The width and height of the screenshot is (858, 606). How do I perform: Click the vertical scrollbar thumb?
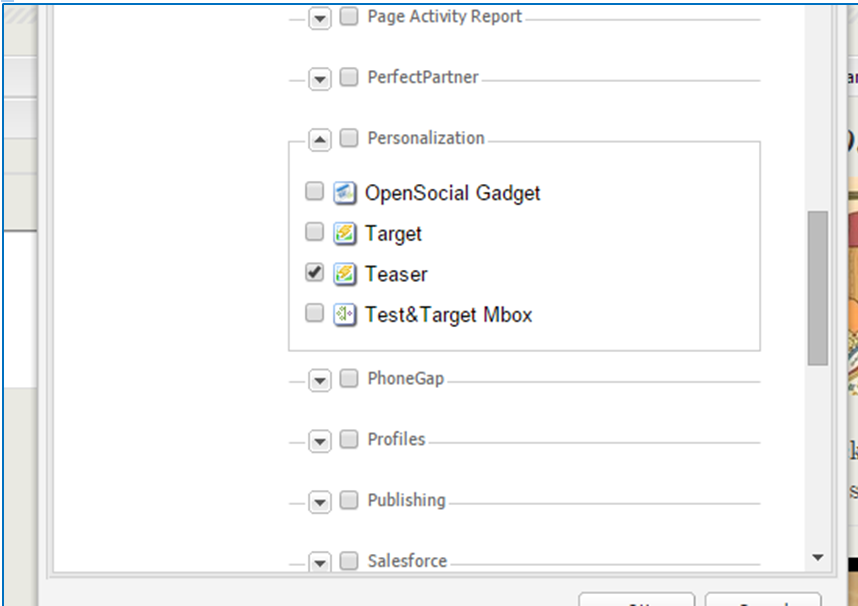[818, 288]
